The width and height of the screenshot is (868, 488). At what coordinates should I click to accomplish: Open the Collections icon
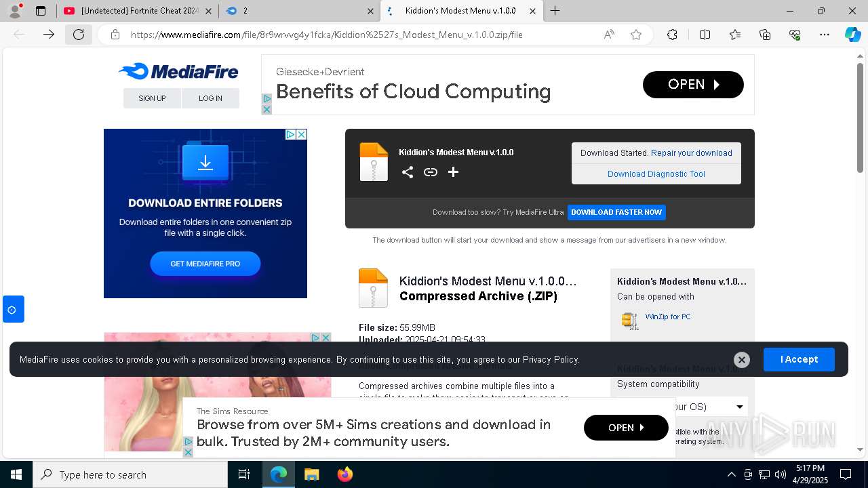765,35
